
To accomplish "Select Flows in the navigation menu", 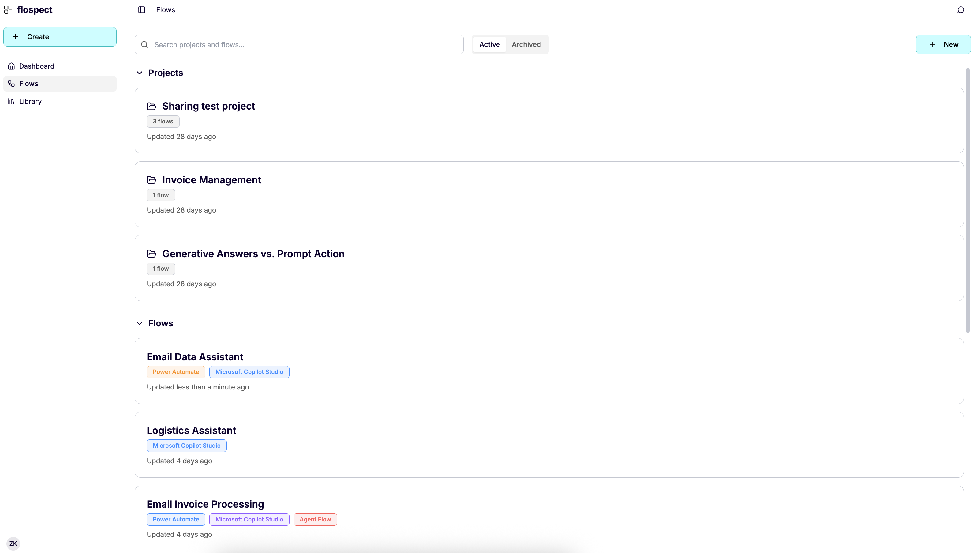I will (29, 83).
